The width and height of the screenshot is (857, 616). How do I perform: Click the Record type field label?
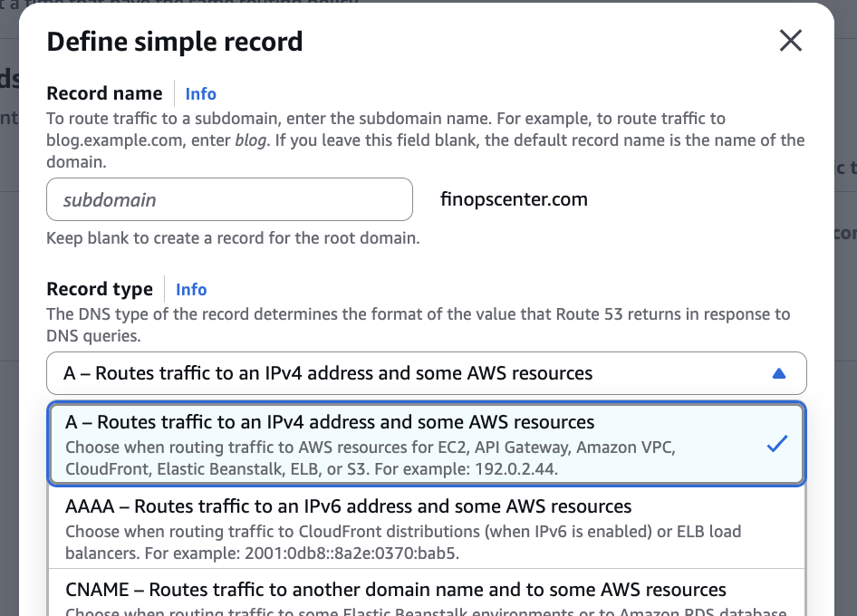click(100, 289)
